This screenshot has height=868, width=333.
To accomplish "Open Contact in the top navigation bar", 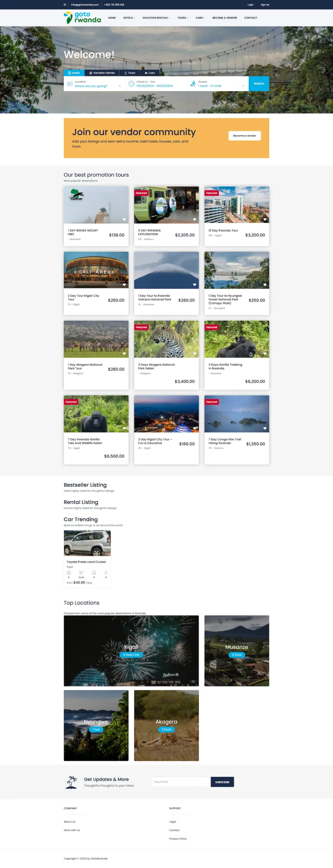I will pyautogui.click(x=251, y=18).
